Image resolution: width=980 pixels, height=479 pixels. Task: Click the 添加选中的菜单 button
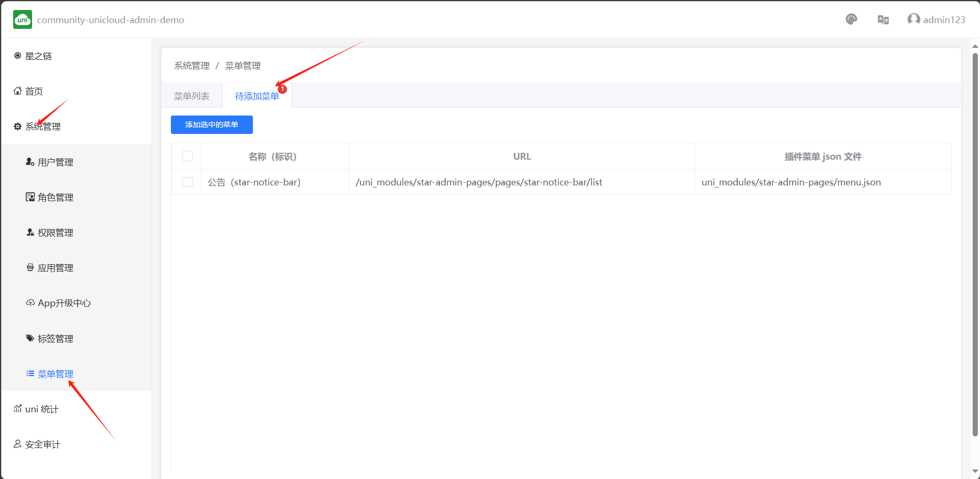click(212, 124)
